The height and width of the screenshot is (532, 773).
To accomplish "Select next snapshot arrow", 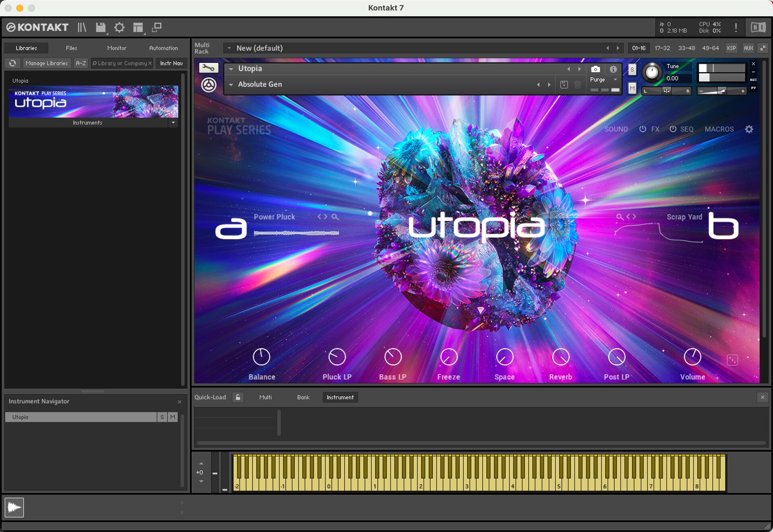I will pyautogui.click(x=549, y=85).
